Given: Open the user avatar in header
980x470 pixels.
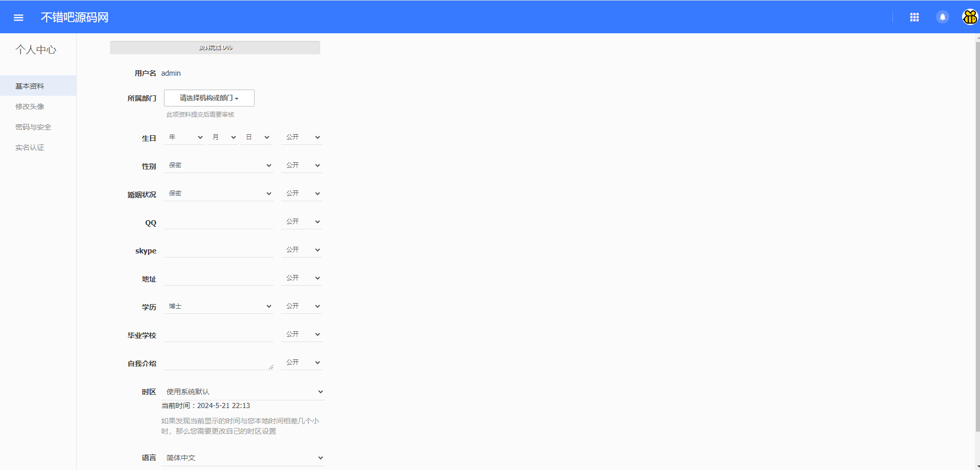Looking at the screenshot, I should (x=970, y=17).
